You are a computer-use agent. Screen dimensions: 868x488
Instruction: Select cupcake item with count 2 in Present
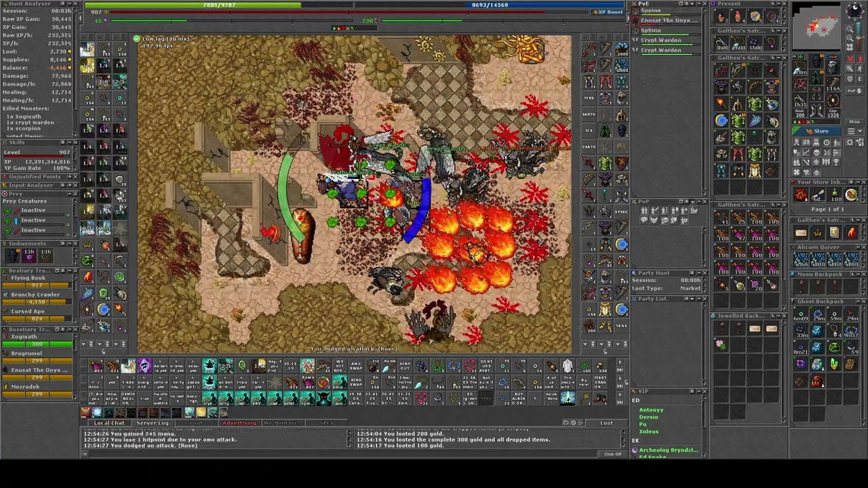(x=722, y=16)
